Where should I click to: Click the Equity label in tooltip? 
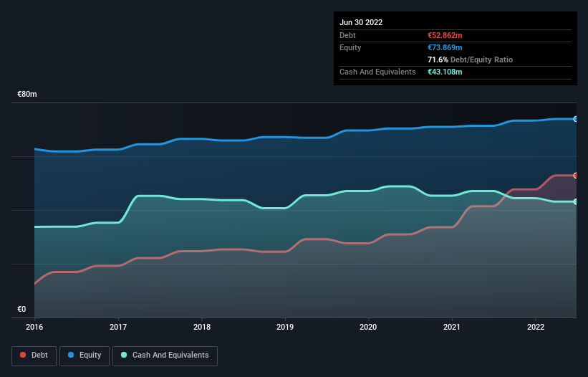pos(350,47)
